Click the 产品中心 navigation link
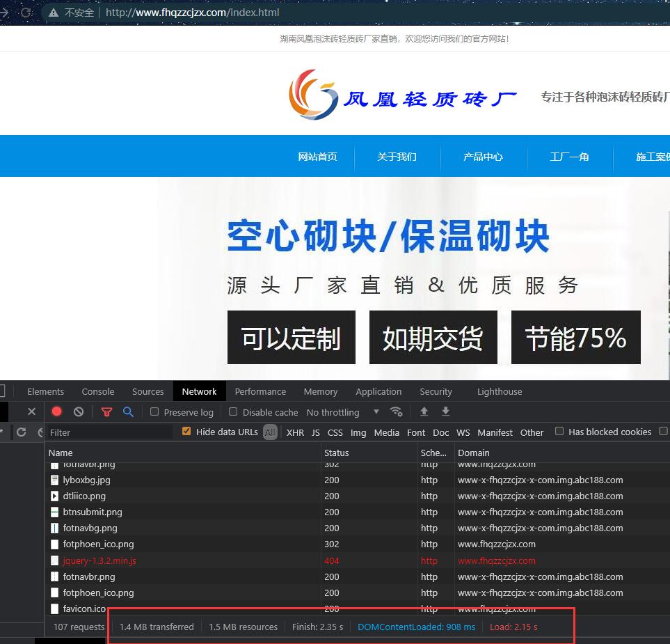670x644 pixels. [x=483, y=157]
